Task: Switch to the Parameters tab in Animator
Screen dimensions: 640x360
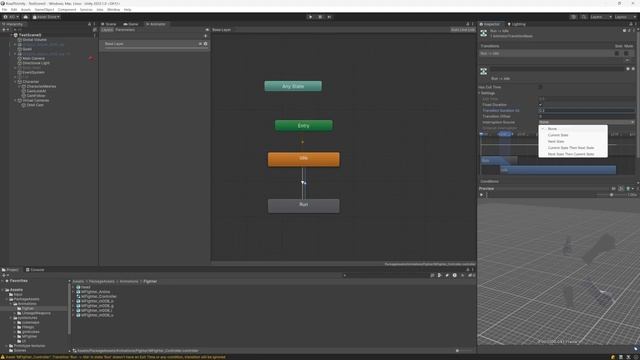Action: point(125,30)
